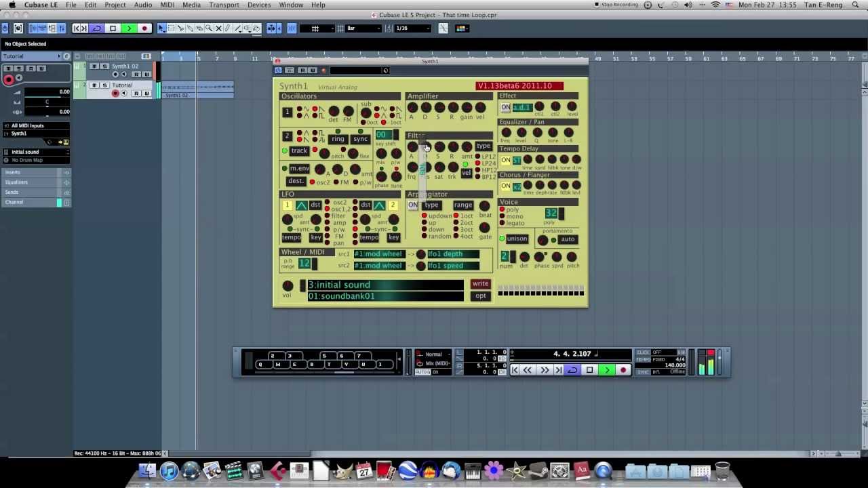The image size is (868, 488).
Task: Click the Arpeggiator range button
Action: (x=463, y=205)
